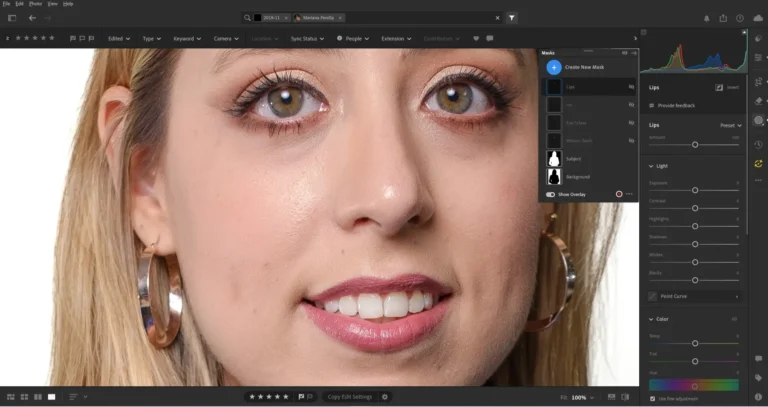Open the Info panel icon
768x407 pixels.
[x=759, y=397]
